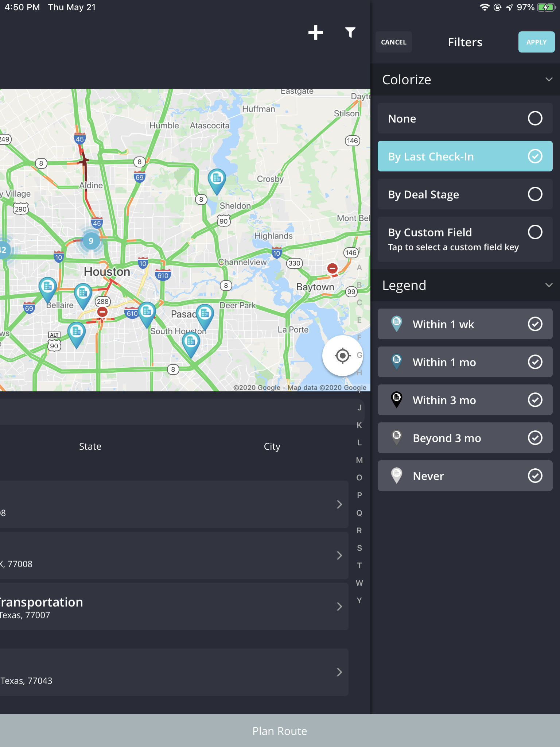Open the funnel filter icon
This screenshot has width=560, height=747.
point(350,32)
